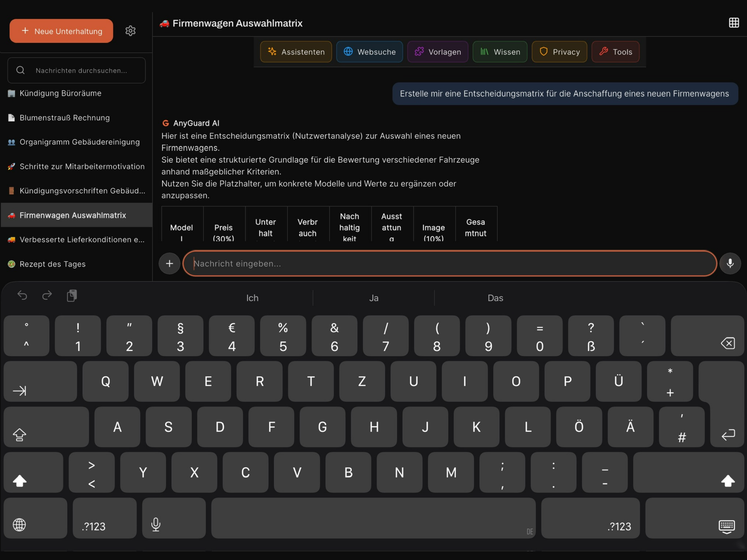Tap the keyboard redo arrow icon
Viewport: 747px width, 560px height.
click(x=47, y=296)
